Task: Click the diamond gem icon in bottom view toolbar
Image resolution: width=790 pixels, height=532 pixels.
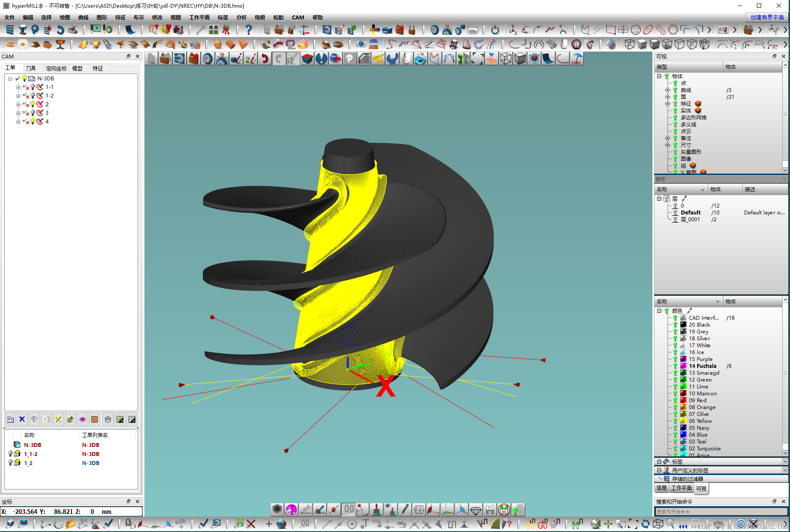Action: 476,510
